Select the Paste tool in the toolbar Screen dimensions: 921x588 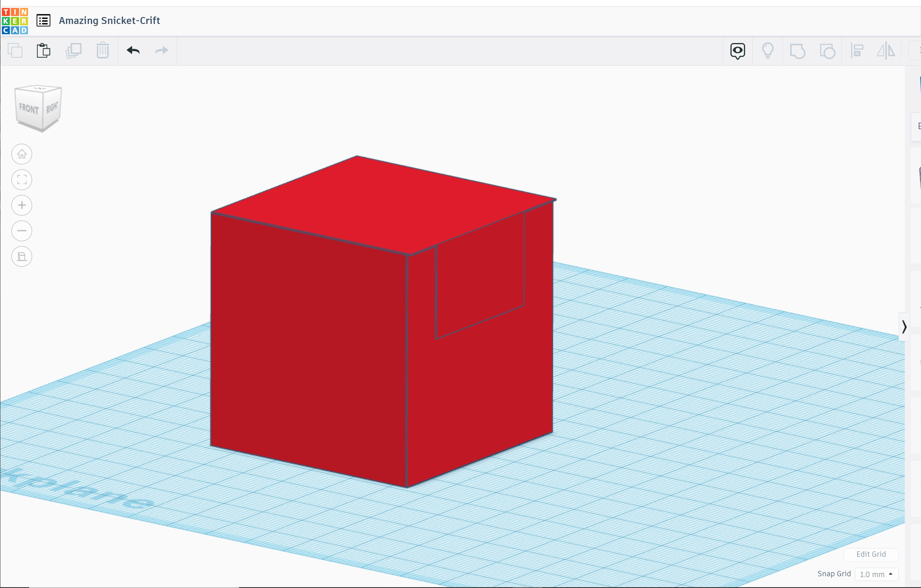coord(43,50)
